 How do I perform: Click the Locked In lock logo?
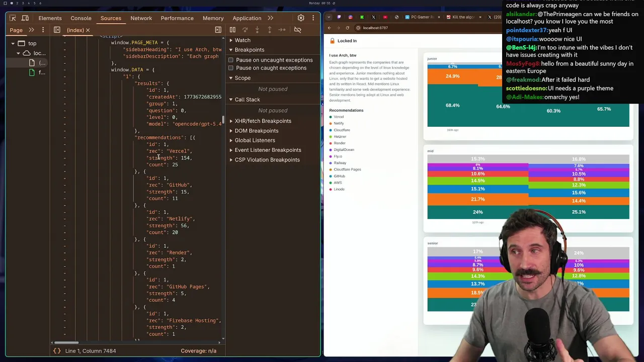click(332, 41)
